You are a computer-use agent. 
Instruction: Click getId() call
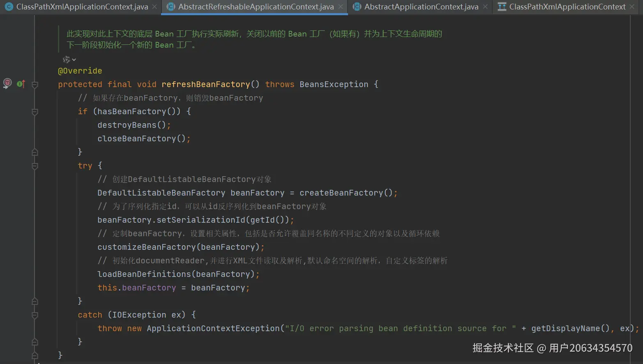(267, 220)
